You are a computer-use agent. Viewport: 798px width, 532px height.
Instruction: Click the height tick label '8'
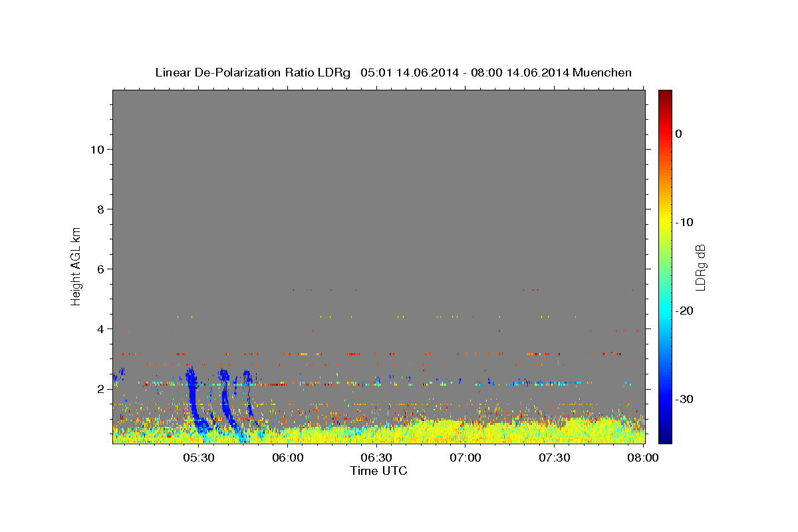tap(101, 209)
